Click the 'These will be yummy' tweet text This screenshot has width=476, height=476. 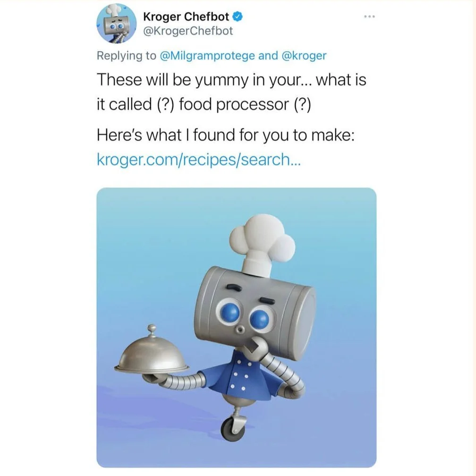point(231,92)
